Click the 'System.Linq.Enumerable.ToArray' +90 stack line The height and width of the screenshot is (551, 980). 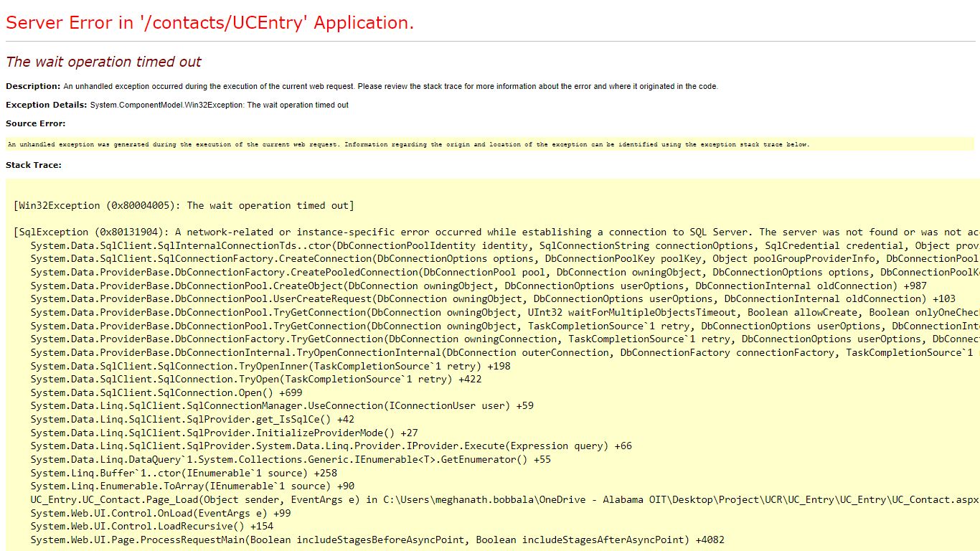[x=192, y=486]
